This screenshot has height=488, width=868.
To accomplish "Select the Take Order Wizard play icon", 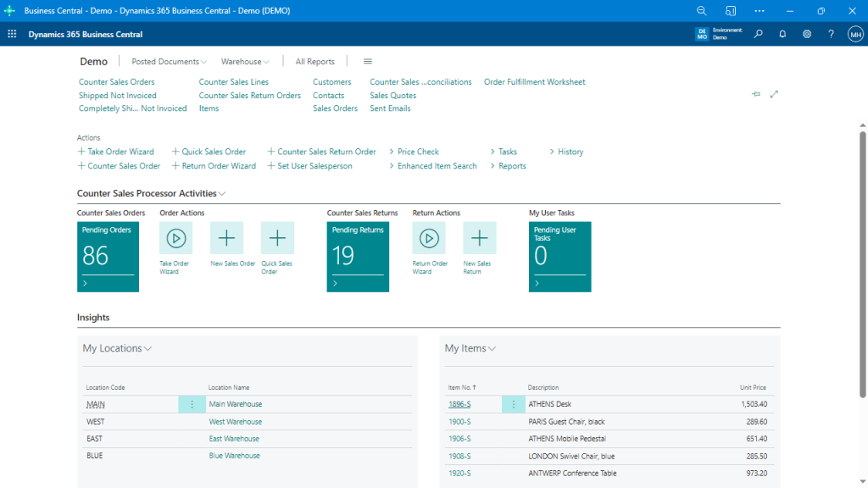I will [x=175, y=237].
